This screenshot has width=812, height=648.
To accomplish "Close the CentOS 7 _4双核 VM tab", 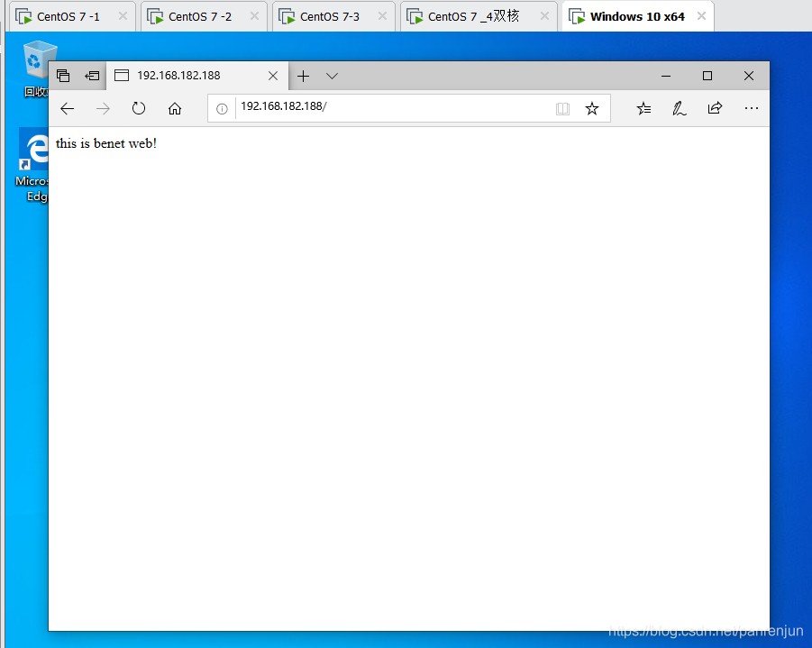I will 544,16.
